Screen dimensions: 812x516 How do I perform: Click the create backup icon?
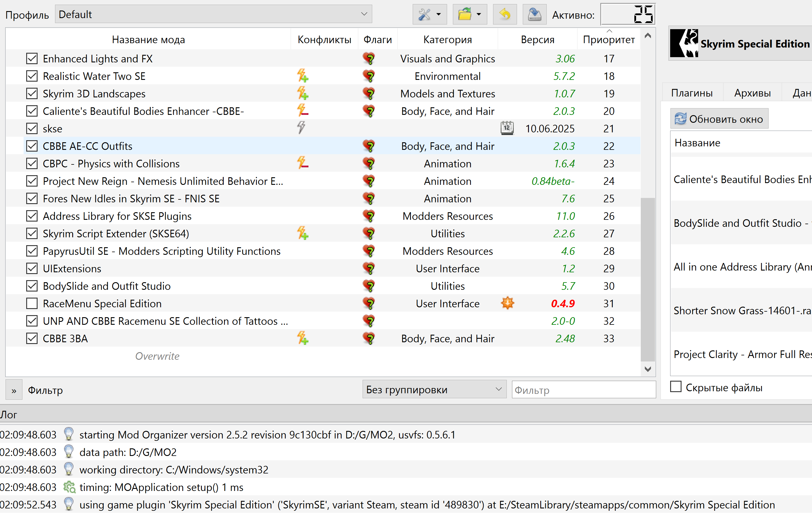coord(535,15)
